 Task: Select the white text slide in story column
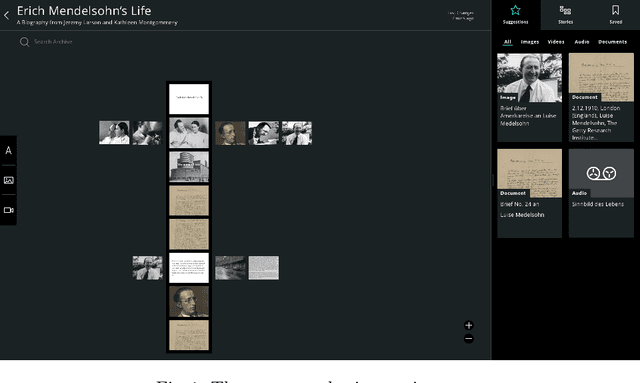tap(189, 268)
